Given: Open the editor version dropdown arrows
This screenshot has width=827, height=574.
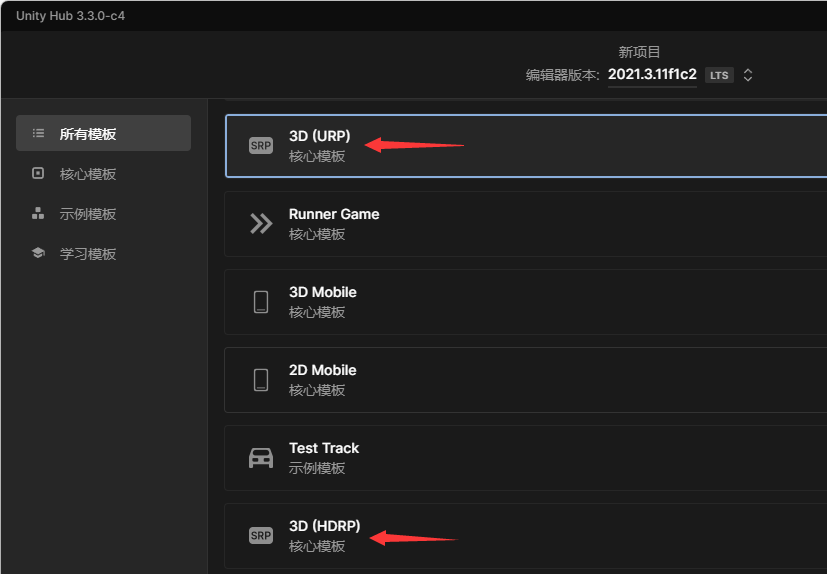Looking at the screenshot, I should [x=748, y=75].
